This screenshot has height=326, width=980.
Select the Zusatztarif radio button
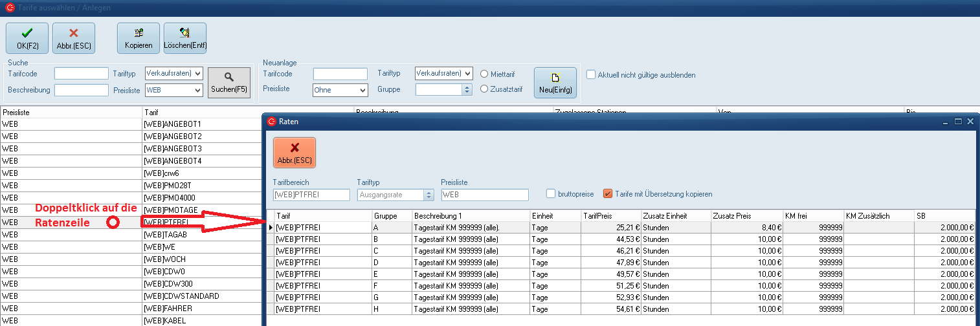tap(484, 89)
